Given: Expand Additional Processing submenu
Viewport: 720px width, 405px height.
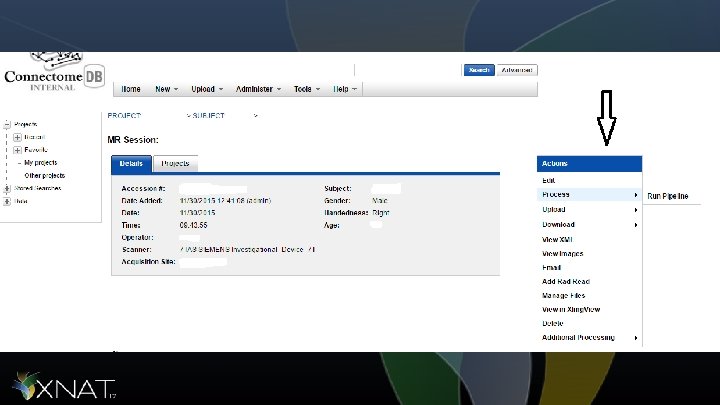Looking at the screenshot, I should click(x=590, y=338).
